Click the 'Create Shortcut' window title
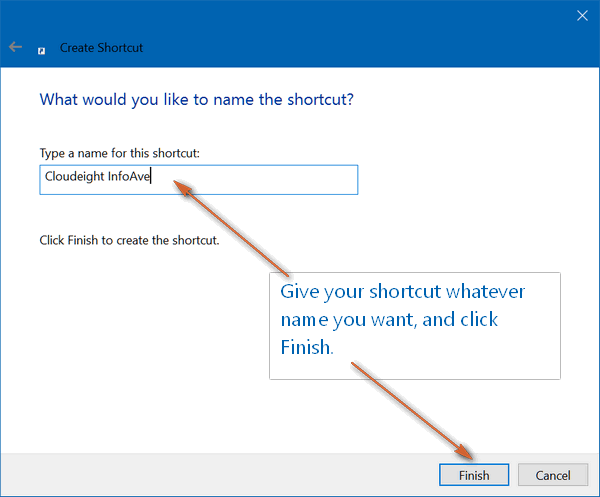Image resolution: width=600 pixels, height=497 pixels. pos(101,48)
